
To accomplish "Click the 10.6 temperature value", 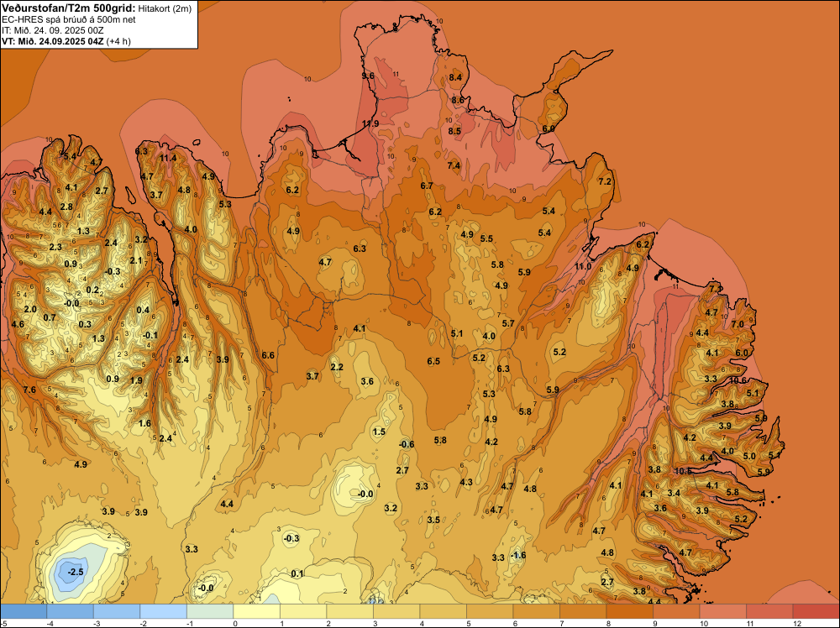I will click(x=738, y=380).
